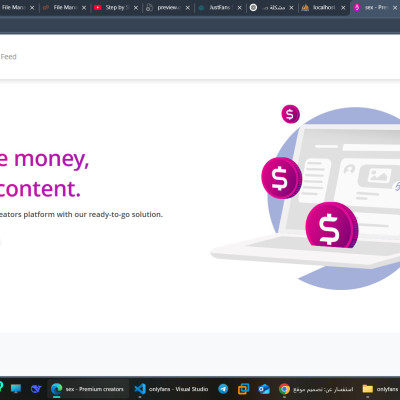Open the Outlook taskbar icon
Screen dimensions: 400x400
264,389
